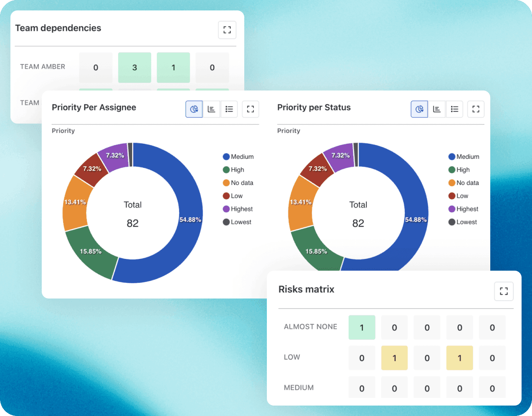This screenshot has width=532, height=416.
Task: Toggle Low legend in Priority Per Assignee
Action: pos(233,196)
